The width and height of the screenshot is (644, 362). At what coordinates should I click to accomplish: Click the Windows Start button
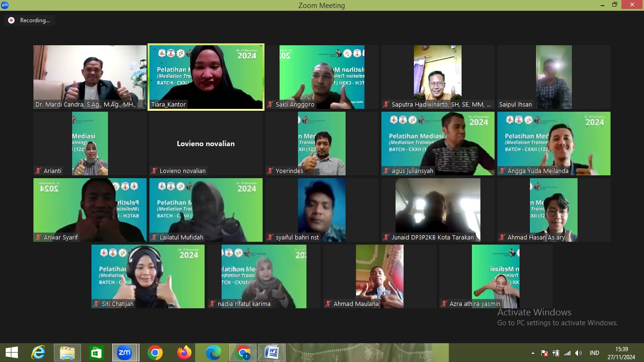pos(11,353)
